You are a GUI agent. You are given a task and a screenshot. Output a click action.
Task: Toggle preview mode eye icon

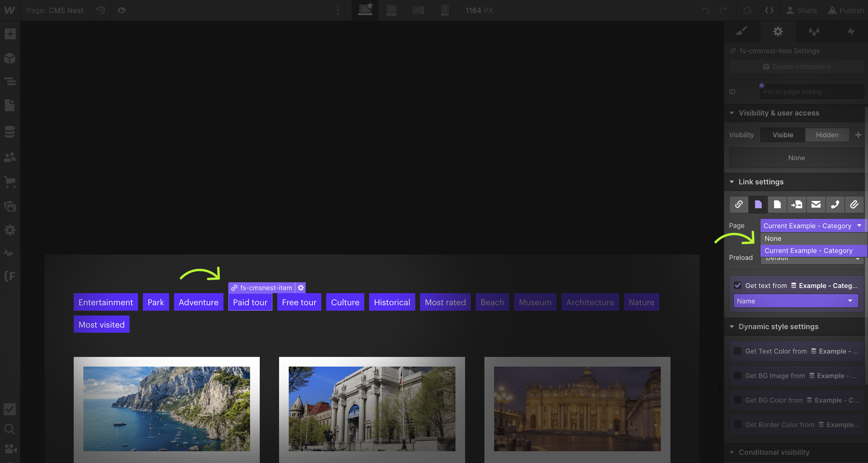pos(122,11)
